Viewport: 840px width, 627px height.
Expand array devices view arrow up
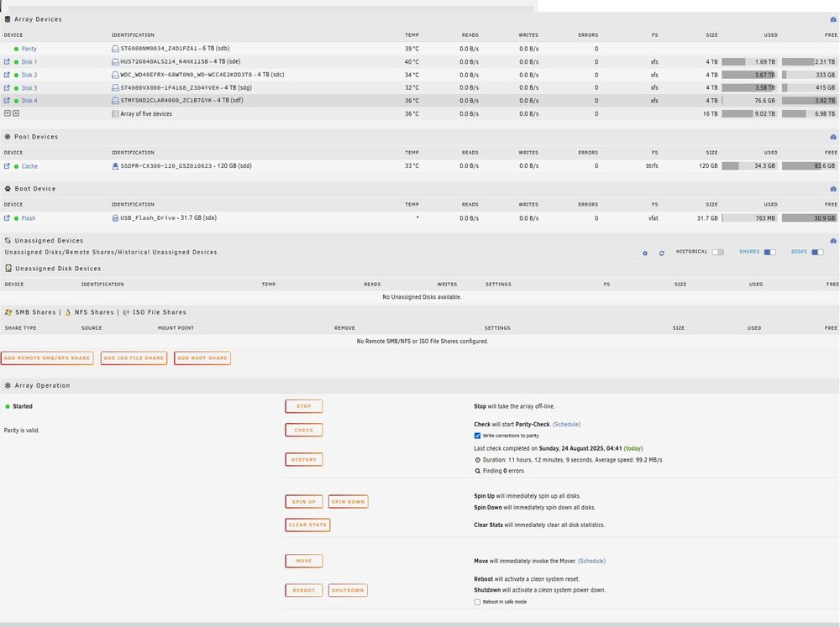point(15,113)
